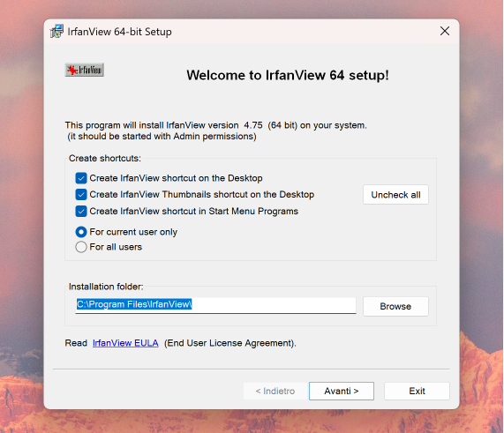Click Avanti to proceed to next step
The height and width of the screenshot is (433, 504).
[342, 391]
